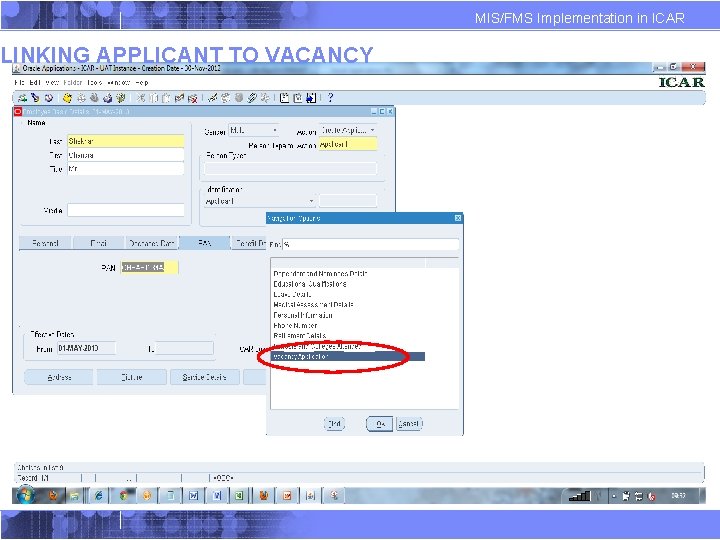Image resolution: width=720 pixels, height=540 pixels.
Task: Open the Action dropdown
Action: click(x=348, y=130)
